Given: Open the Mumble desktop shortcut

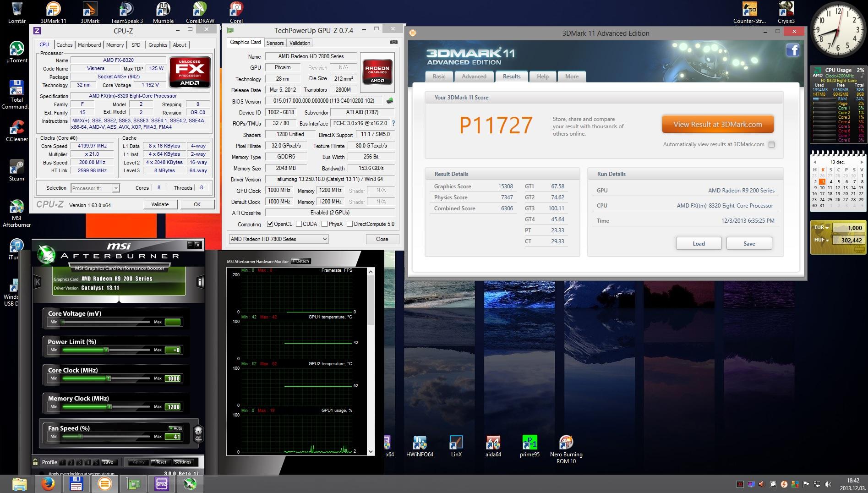Looking at the screenshot, I should coord(163,12).
